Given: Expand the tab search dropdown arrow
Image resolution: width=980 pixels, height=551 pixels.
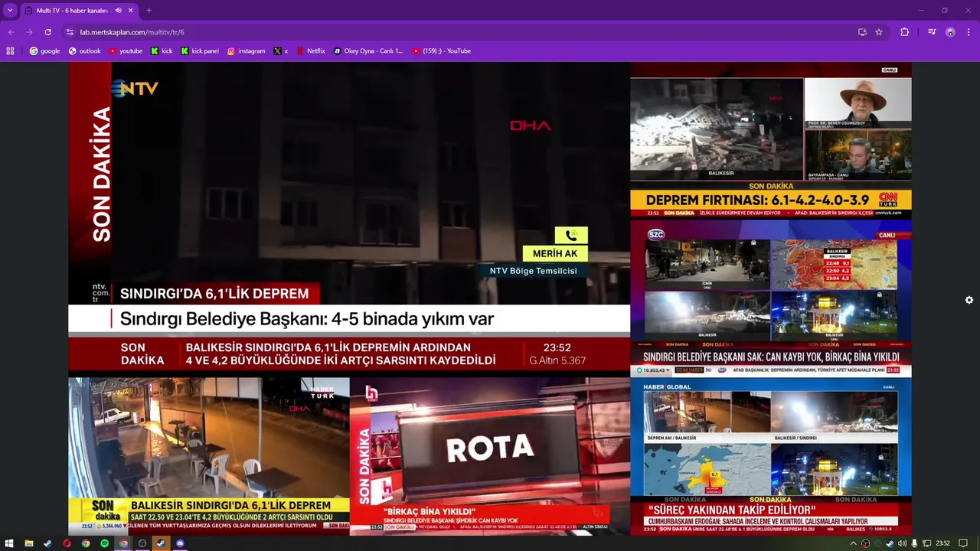Looking at the screenshot, I should pos(10,11).
